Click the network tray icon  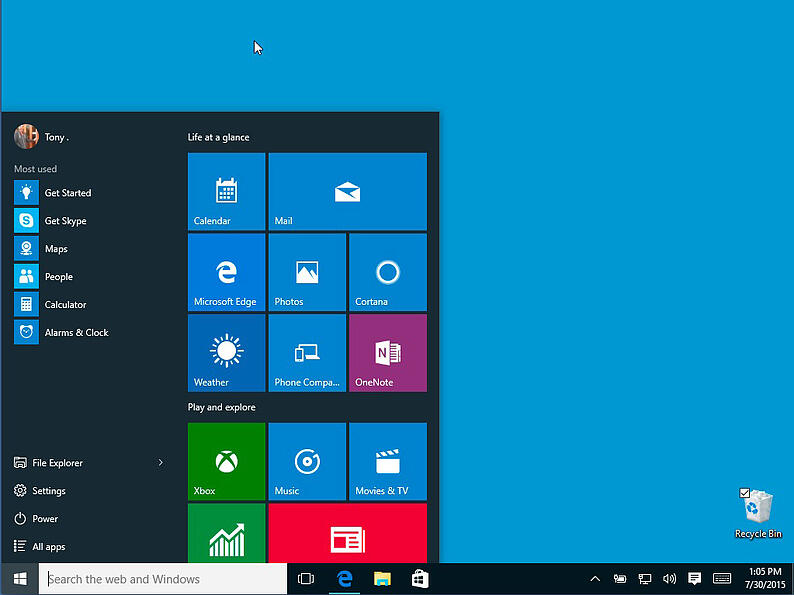click(645, 578)
